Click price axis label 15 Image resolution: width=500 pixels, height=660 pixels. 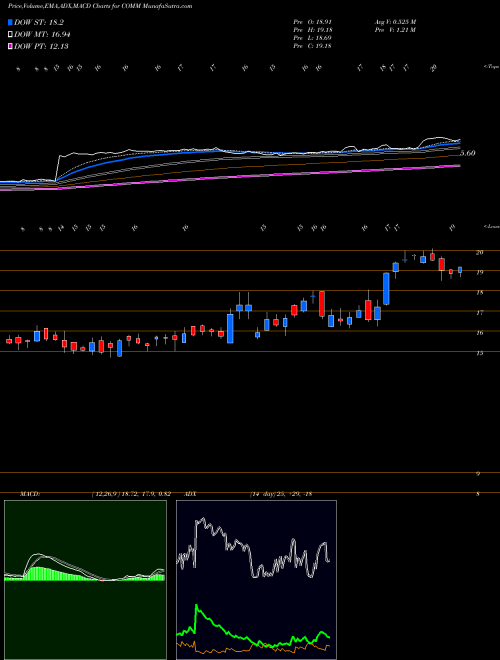tap(479, 353)
